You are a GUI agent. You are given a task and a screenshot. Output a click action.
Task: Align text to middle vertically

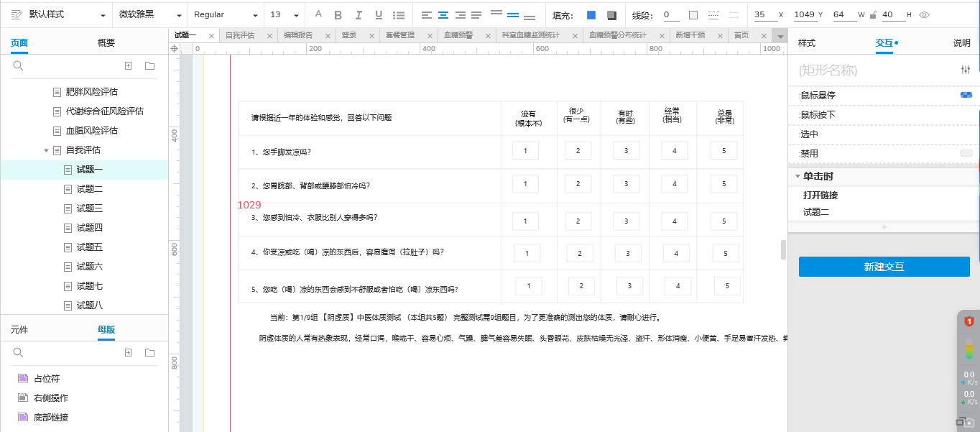(x=513, y=15)
